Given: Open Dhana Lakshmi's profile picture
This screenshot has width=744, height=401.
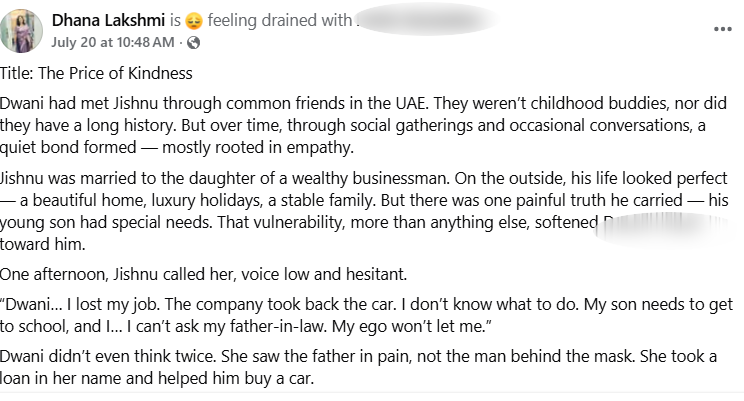Looking at the screenshot, I should tap(22, 30).
